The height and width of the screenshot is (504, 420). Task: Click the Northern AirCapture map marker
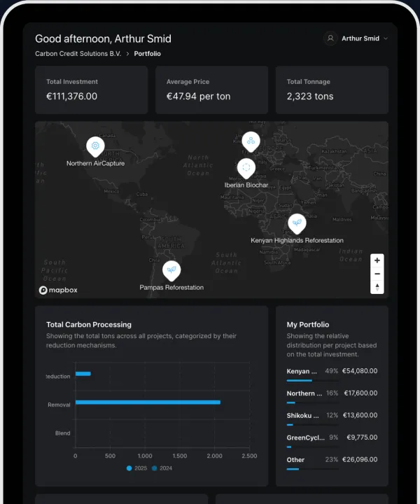click(95, 146)
